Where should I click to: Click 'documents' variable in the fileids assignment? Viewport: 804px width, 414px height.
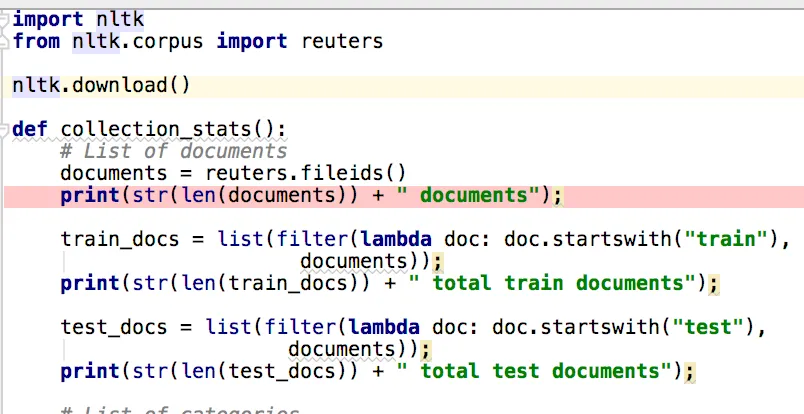coord(114,173)
